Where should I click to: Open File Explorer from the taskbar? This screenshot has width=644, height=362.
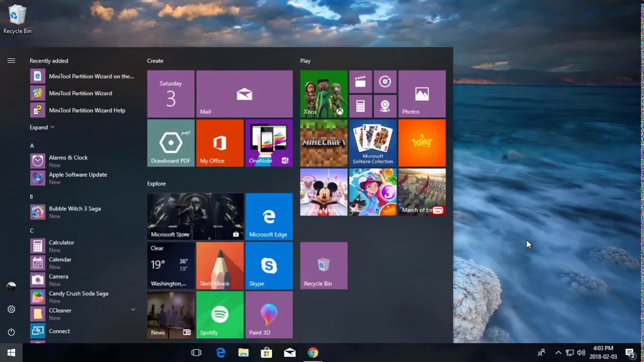pyautogui.click(x=244, y=353)
